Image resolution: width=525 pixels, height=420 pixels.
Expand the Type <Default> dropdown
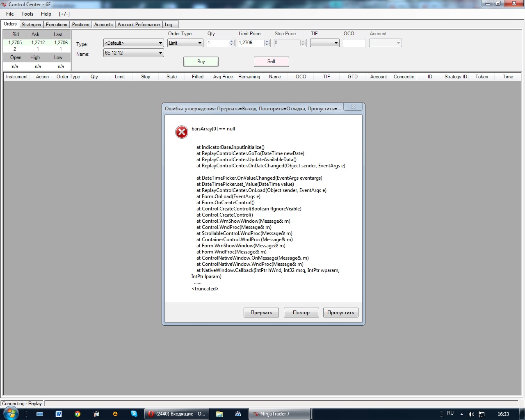click(x=134, y=43)
